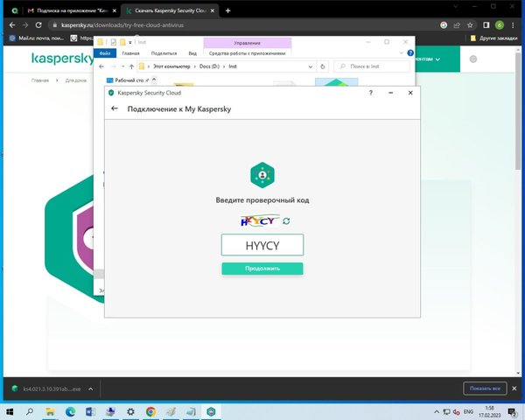Open Explorer help blue question icon

[x=410, y=53]
